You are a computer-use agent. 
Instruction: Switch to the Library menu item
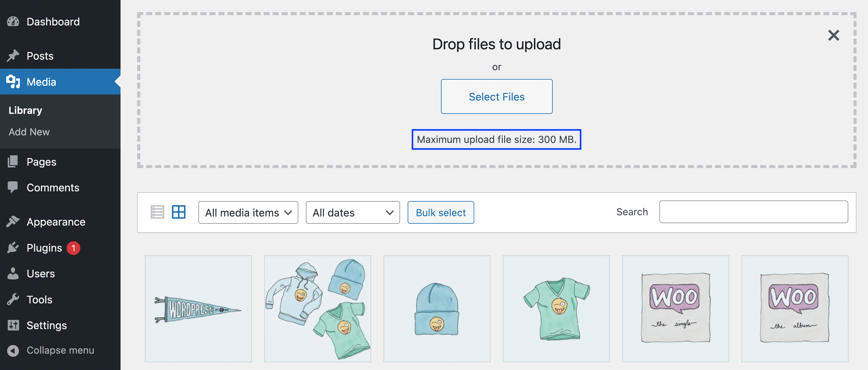click(x=25, y=110)
